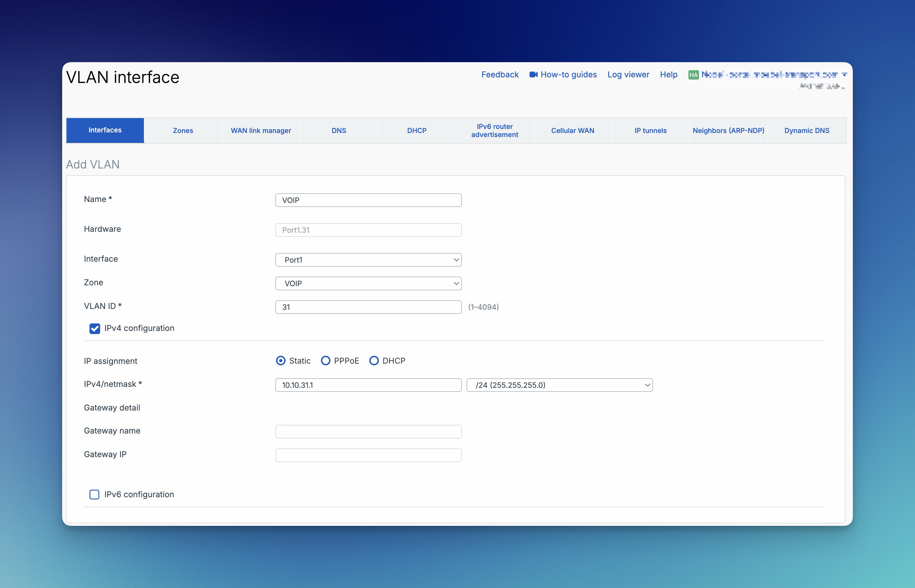Select the DHCP IP assignment radio

coord(374,361)
